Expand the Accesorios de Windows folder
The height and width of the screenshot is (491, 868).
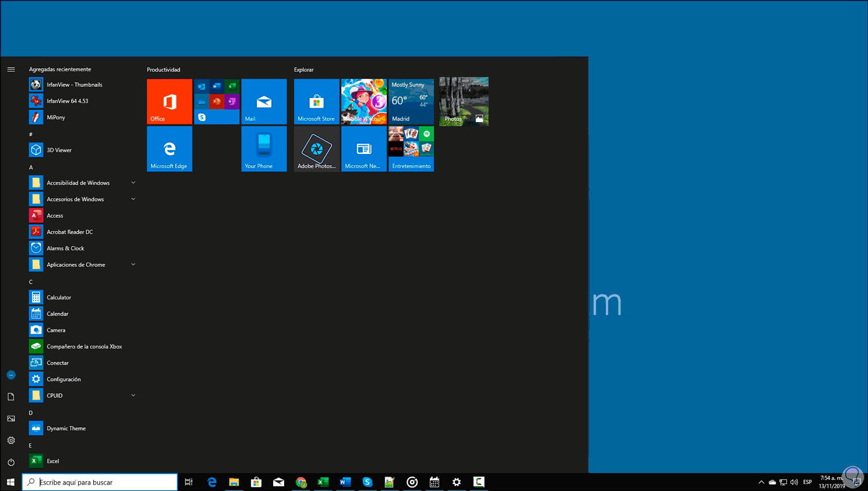pyautogui.click(x=83, y=199)
